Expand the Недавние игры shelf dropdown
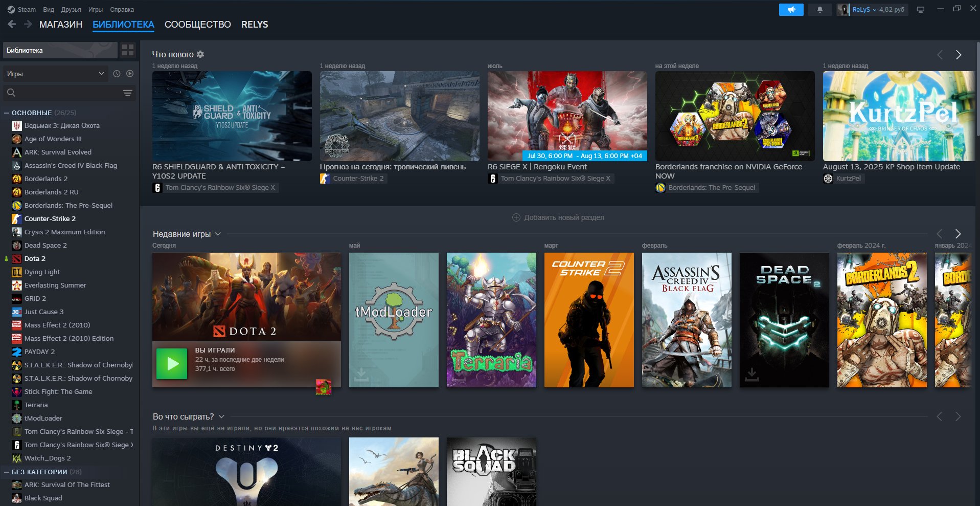The width and height of the screenshot is (980, 506). pyautogui.click(x=218, y=234)
